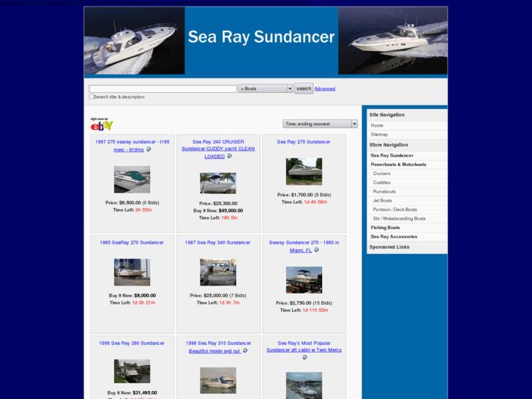532x399 pixels.
Task: Click icon after 'LOADED' in Sea Ray 240 listing
Action: click(229, 156)
